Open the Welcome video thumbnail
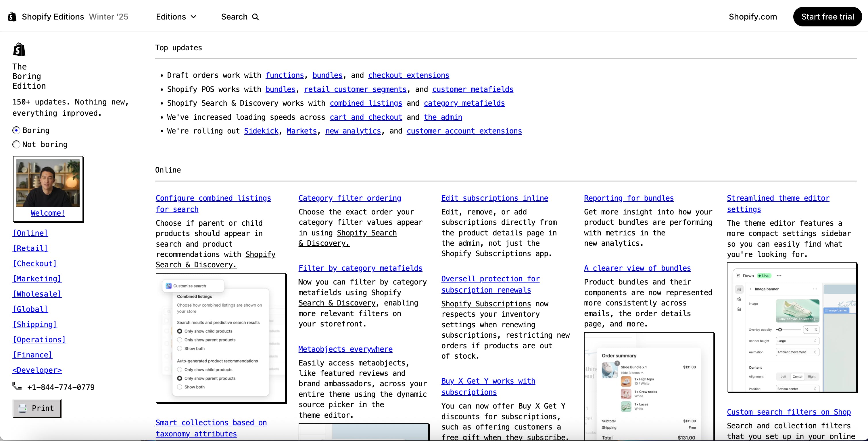The height and width of the screenshot is (441, 868). pos(48,183)
